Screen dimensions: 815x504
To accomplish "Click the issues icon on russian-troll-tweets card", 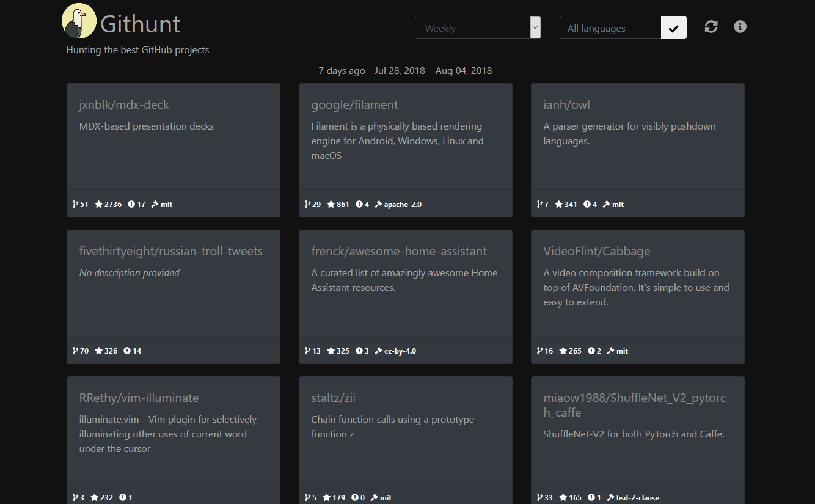I will (127, 351).
